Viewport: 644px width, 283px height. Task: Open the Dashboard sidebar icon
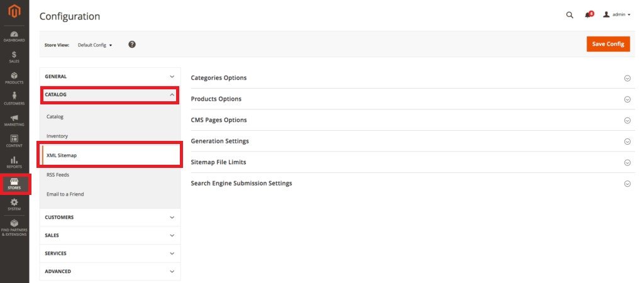click(14, 36)
